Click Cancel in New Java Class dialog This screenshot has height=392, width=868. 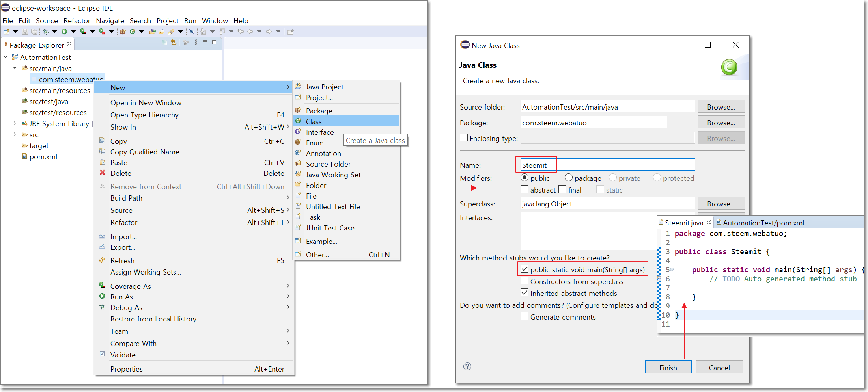719,368
